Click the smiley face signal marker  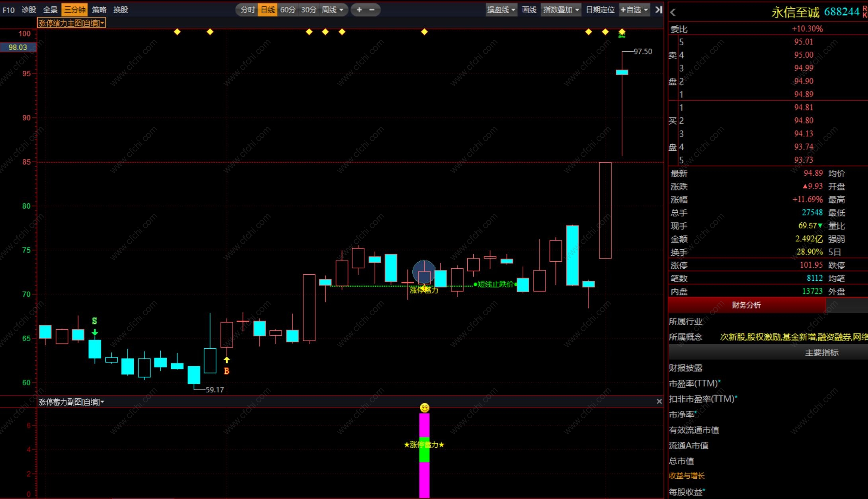point(425,408)
